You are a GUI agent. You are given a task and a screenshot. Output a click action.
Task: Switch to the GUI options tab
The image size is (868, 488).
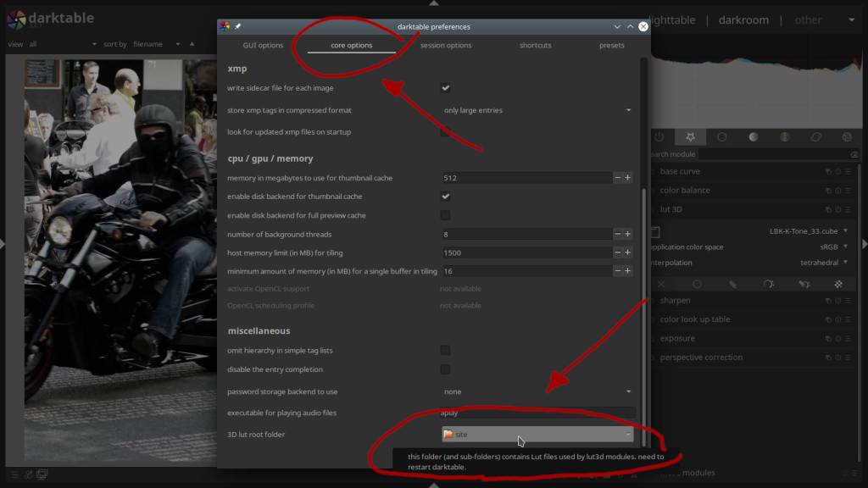tap(263, 46)
